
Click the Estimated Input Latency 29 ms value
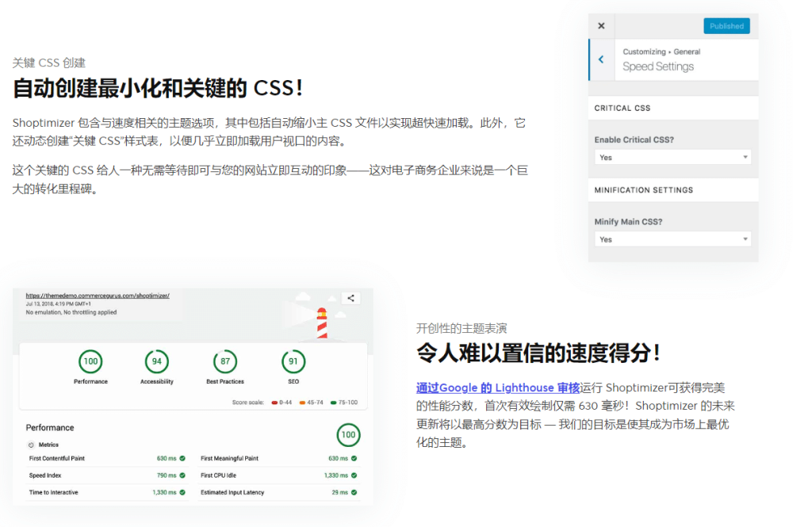click(339, 492)
